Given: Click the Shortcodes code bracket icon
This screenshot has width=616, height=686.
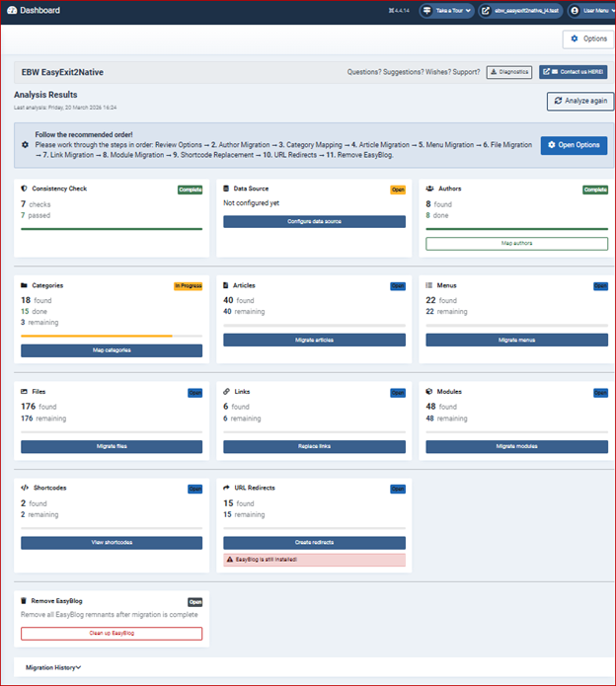Looking at the screenshot, I should coord(25,488).
